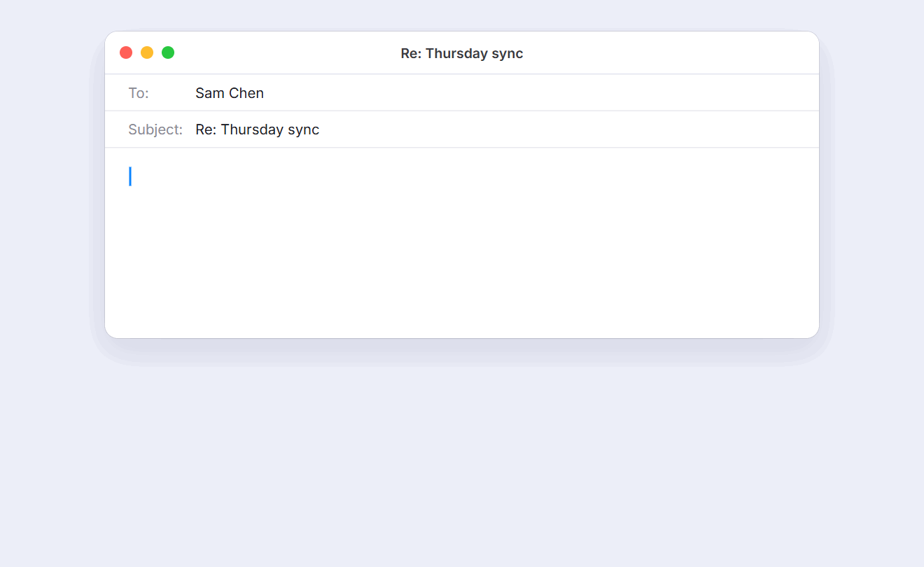Maximize window using the green button
Viewport: 924px width, 567px height.
pos(168,52)
